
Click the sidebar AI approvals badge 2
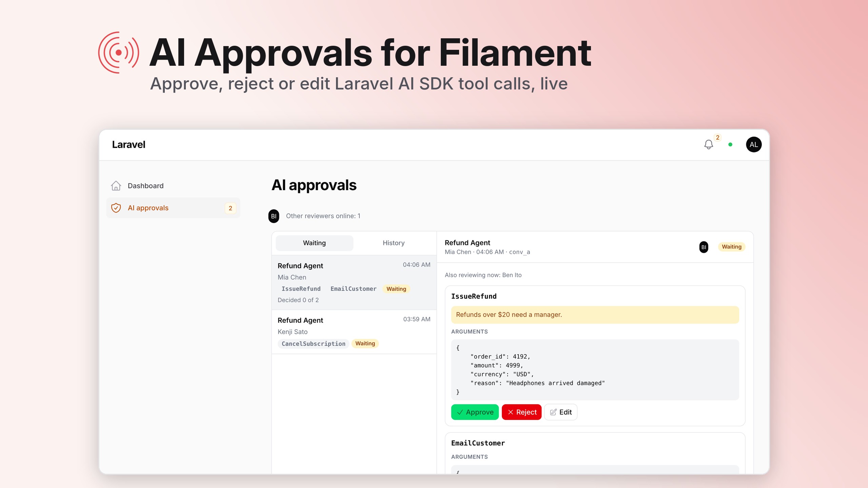coord(230,208)
